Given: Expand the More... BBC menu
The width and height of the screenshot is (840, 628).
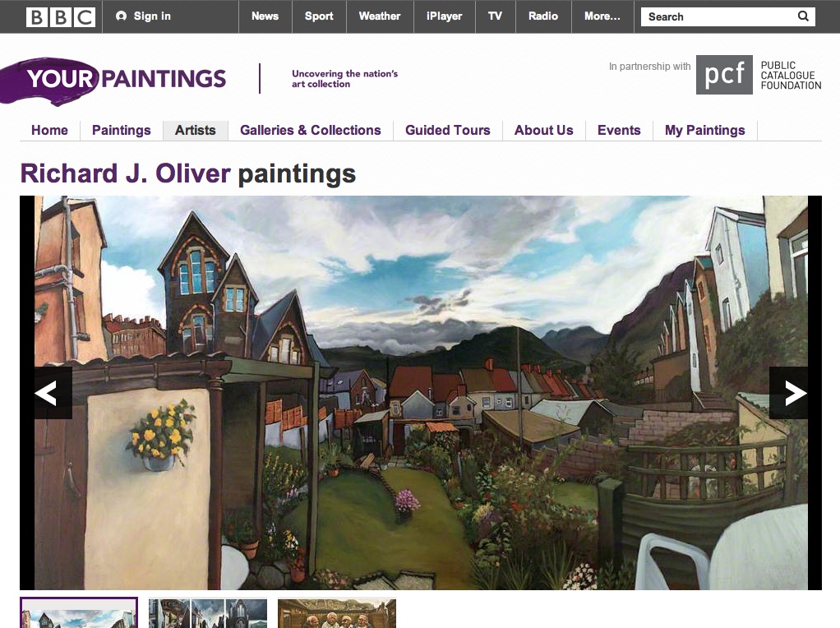Looking at the screenshot, I should tap(602, 16).
